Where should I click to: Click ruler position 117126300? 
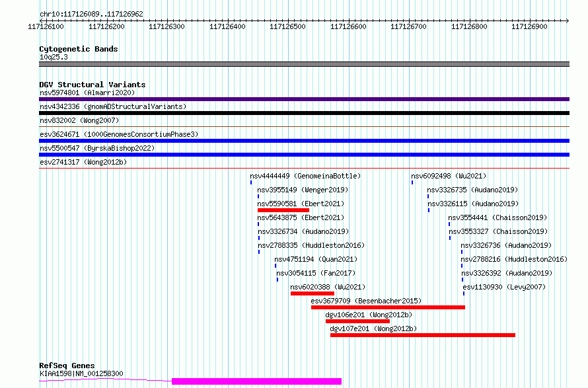click(x=167, y=26)
